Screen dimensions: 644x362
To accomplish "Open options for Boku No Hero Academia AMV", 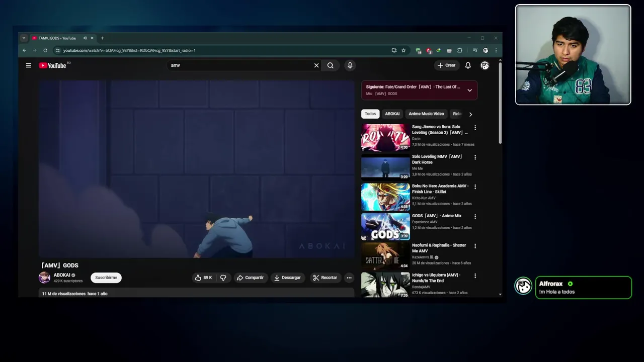I will (x=475, y=187).
